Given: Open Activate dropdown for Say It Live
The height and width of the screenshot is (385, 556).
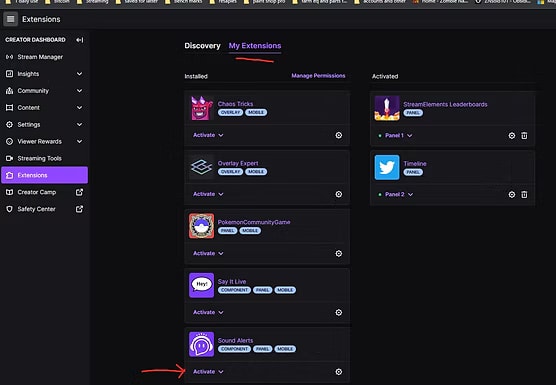Looking at the screenshot, I should pos(208,312).
